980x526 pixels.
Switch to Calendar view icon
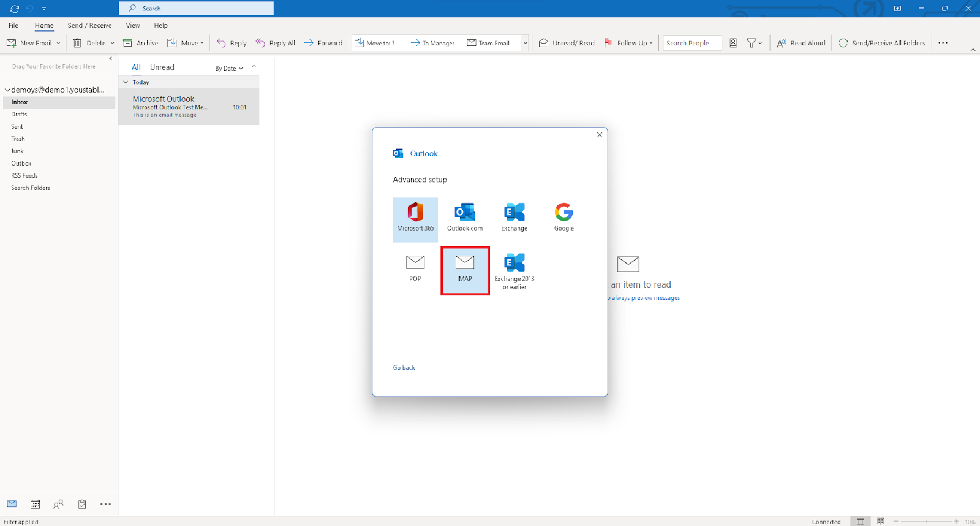pyautogui.click(x=35, y=504)
